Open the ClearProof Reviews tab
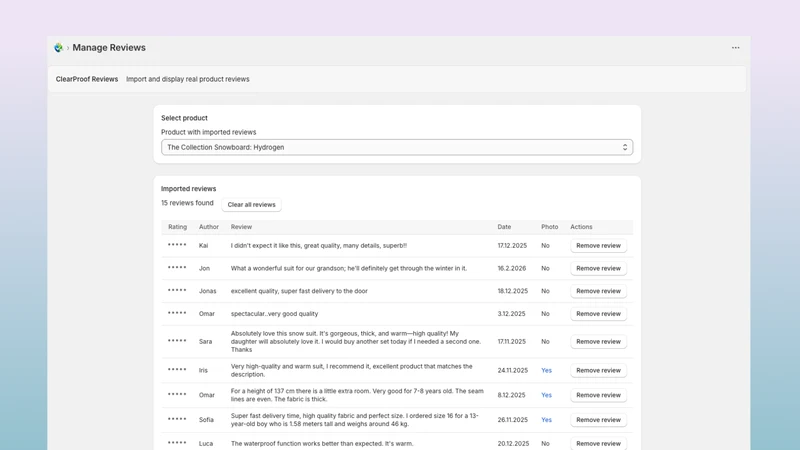This screenshot has width=800, height=450. coord(87,79)
